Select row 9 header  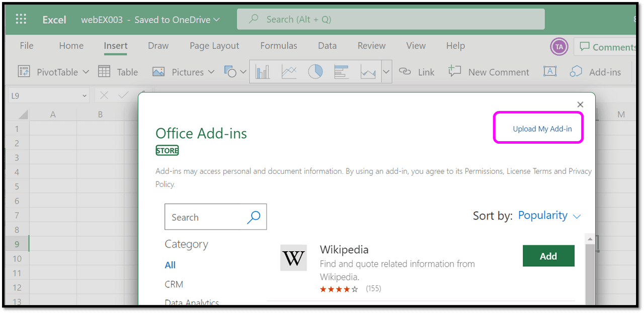click(x=17, y=244)
